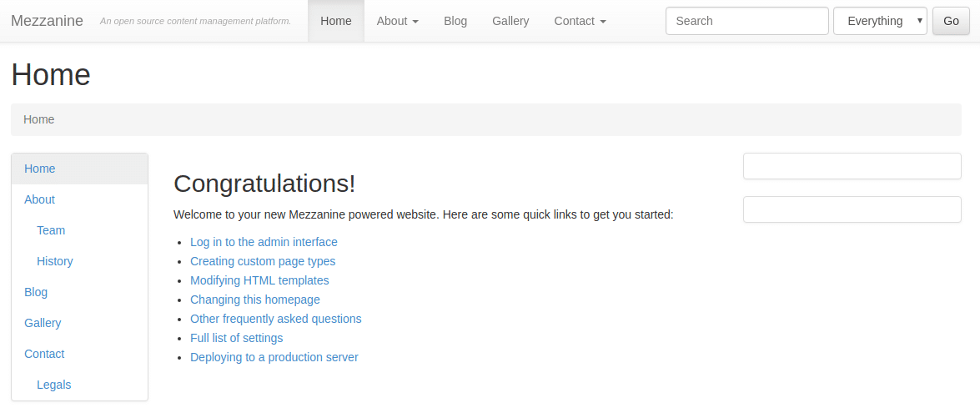
Task: Open Contact in the left sidebar
Action: click(79, 354)
